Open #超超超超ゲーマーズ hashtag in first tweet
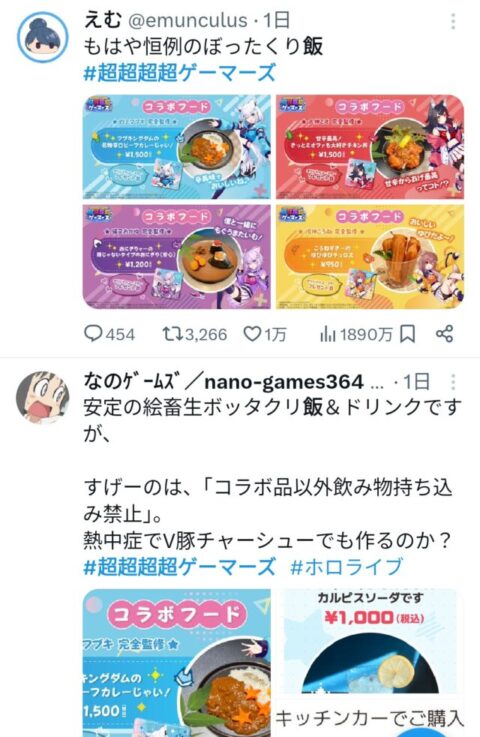The width and height of the screenshot is (480, 737). 179,73
